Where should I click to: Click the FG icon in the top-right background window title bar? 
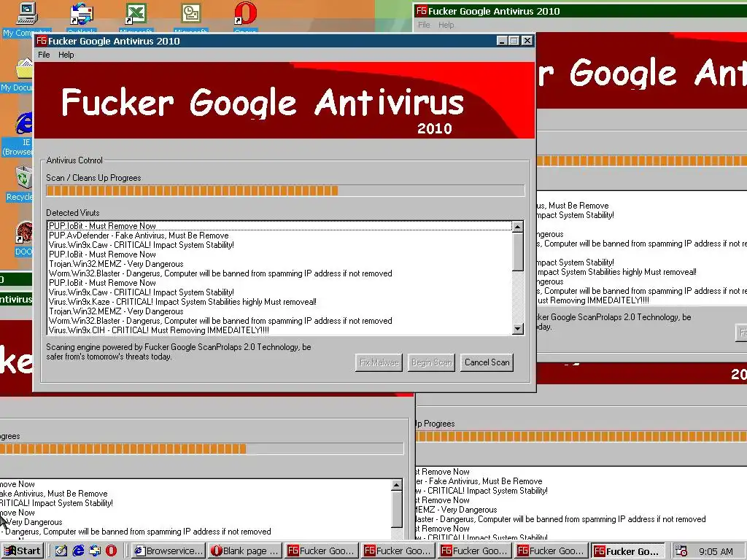(421, 10)
